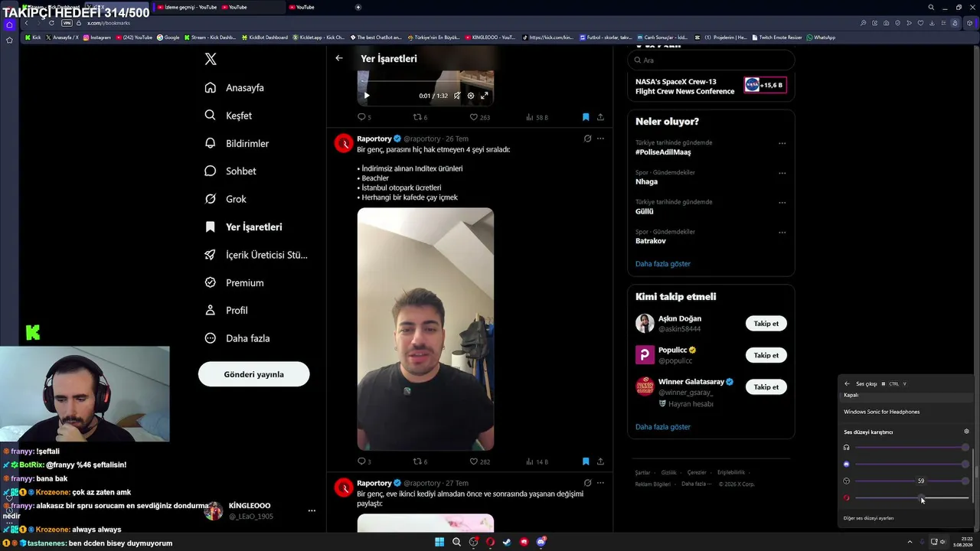Open more options on the 26 Tem Raportory post
This screenshot has width=980, height=551.
point(600,139)
